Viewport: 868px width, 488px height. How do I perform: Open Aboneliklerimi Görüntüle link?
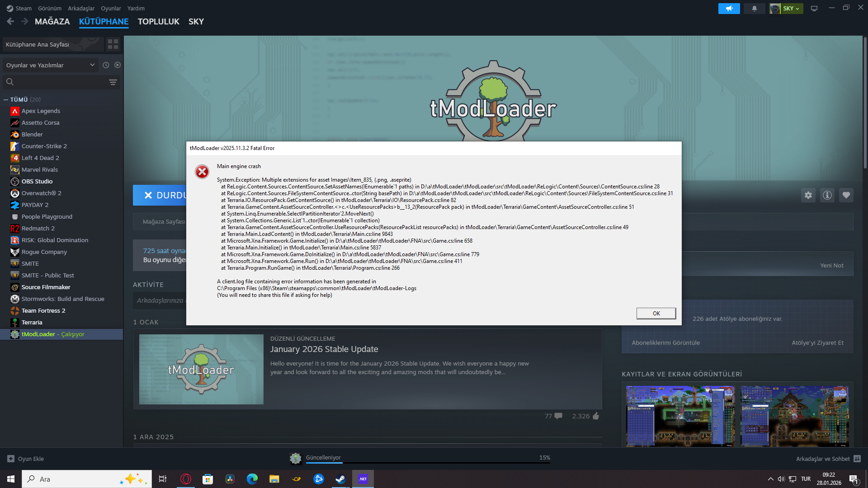[x=665, y=343]
